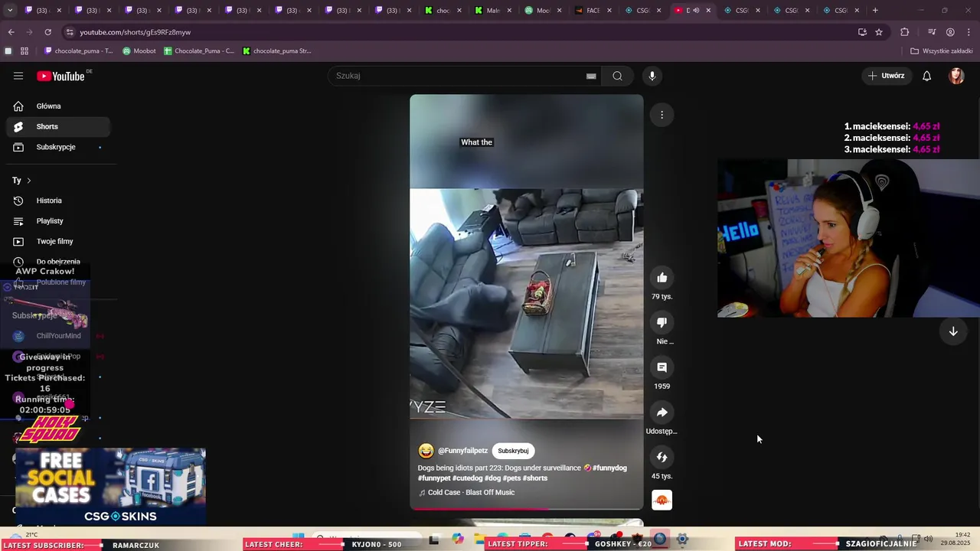Open the remix option showing 45 tys.

coord(661,457)
